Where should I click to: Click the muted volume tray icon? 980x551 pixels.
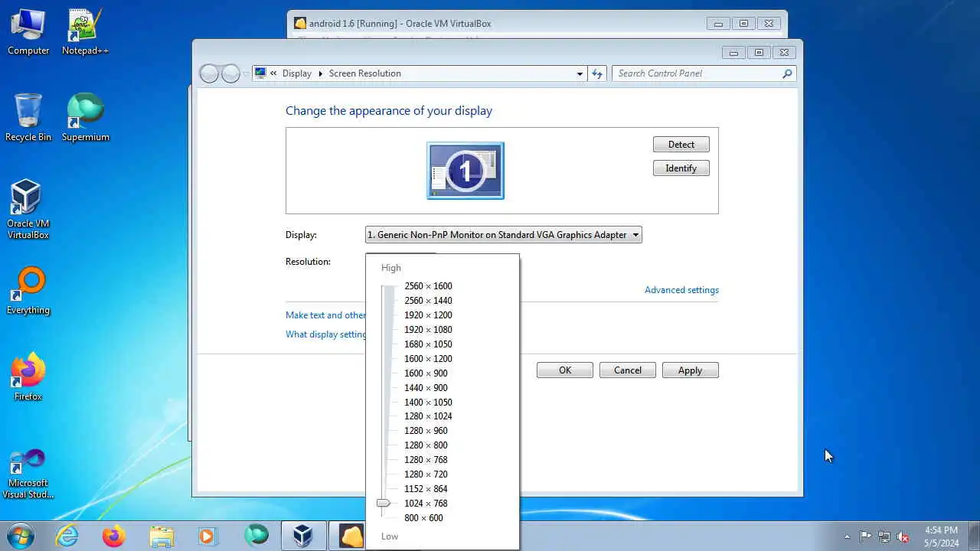pyautogui.click(x=903, y=536)
